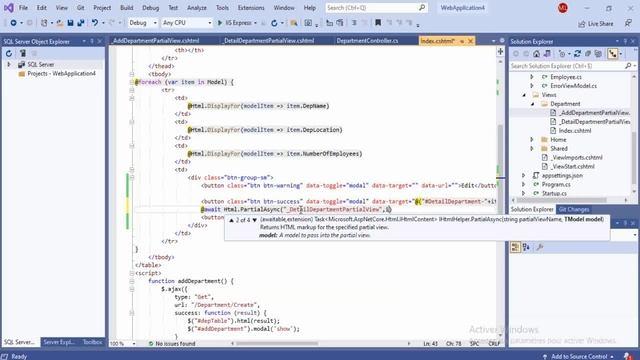Viewport: 640px width, 360px height.
Task: Click the browser refresh icon in the toolbar
Action: tap(274, 23)
